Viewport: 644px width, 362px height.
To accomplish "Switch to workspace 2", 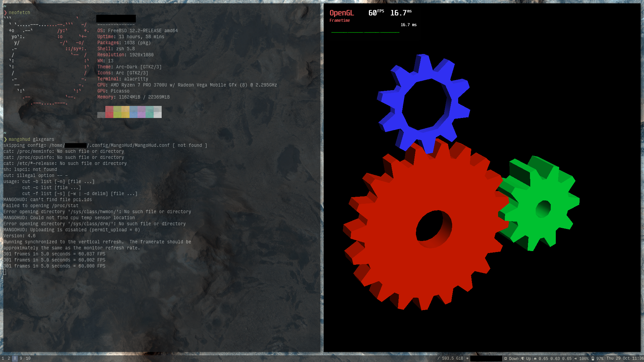I will pos(9,359).
